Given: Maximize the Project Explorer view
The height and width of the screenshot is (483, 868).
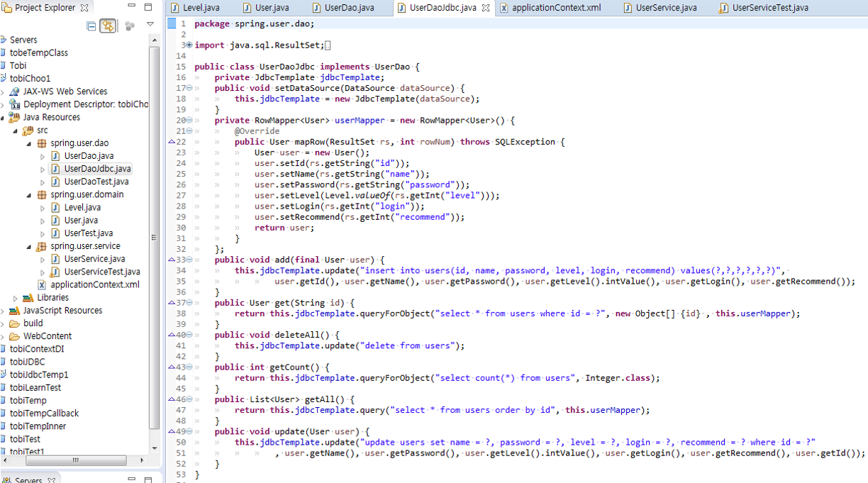Looking at the screenshot, I should tap(148, 7).
